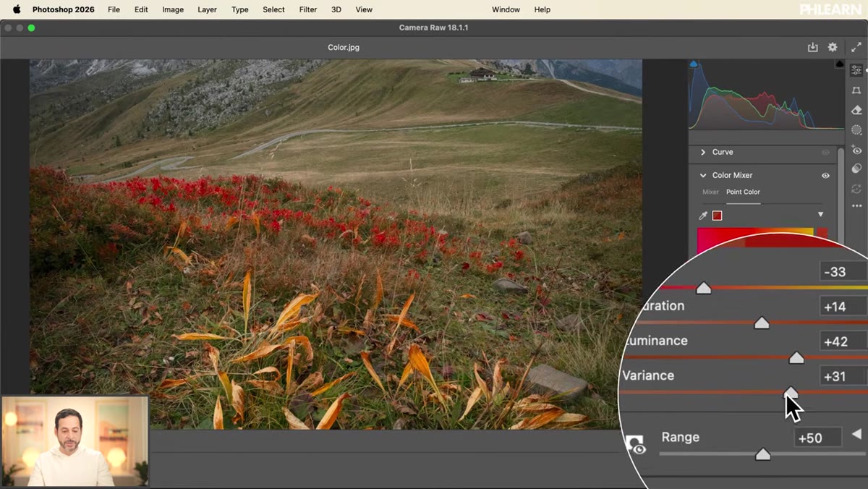868x489 pixels.
Task: Open the Masking tool icon
Action: [856, 130]
